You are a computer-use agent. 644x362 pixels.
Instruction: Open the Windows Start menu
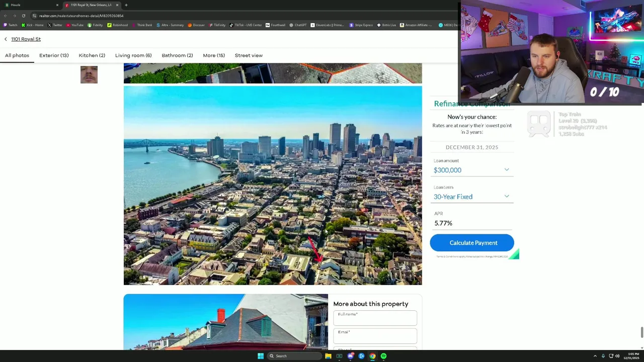pos(261,356)
